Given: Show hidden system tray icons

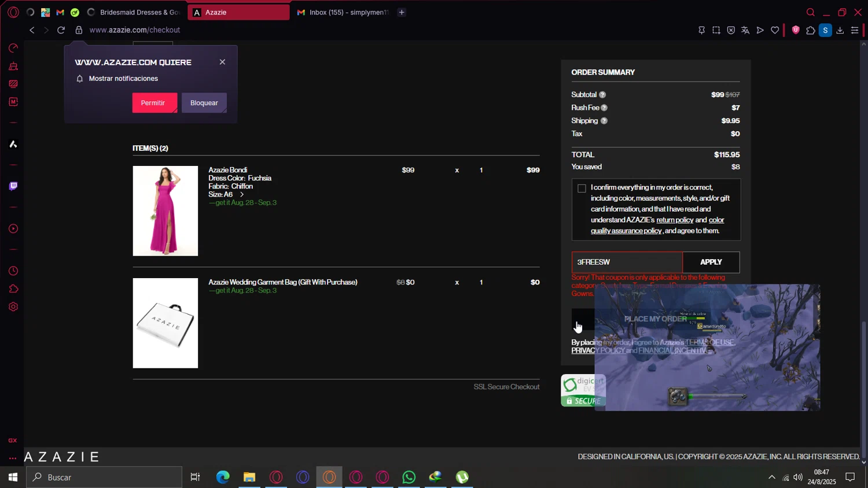Looking at the screenshot, I should tap(771, 477).
